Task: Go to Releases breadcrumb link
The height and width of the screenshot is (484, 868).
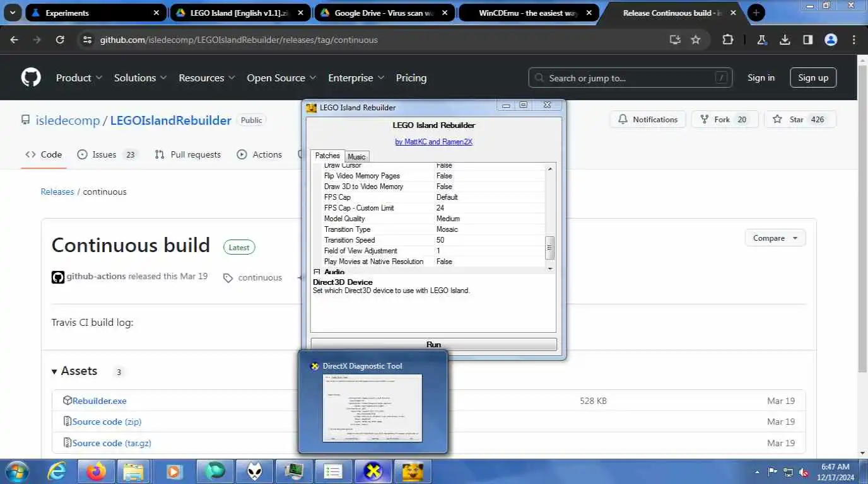Action: point(57,192)
